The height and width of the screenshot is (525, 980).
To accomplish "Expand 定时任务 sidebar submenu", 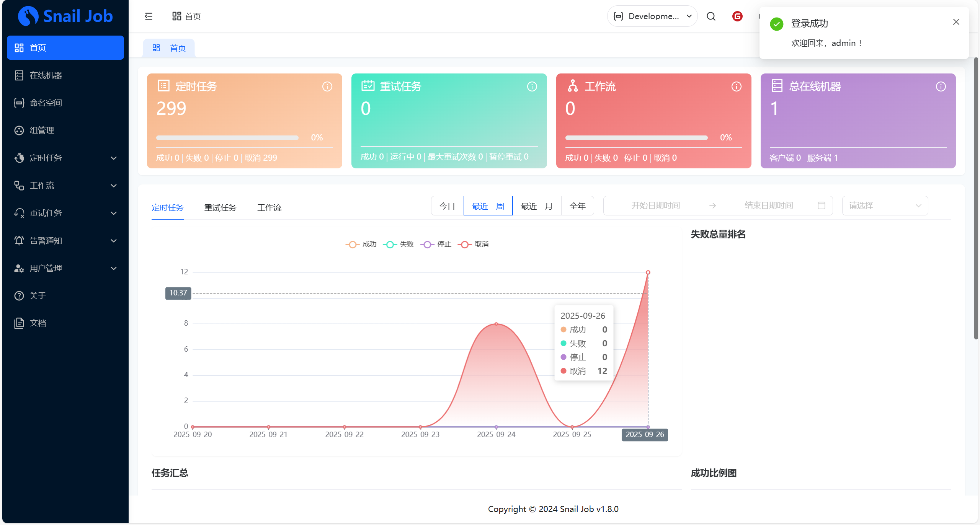I will point(65,158).
